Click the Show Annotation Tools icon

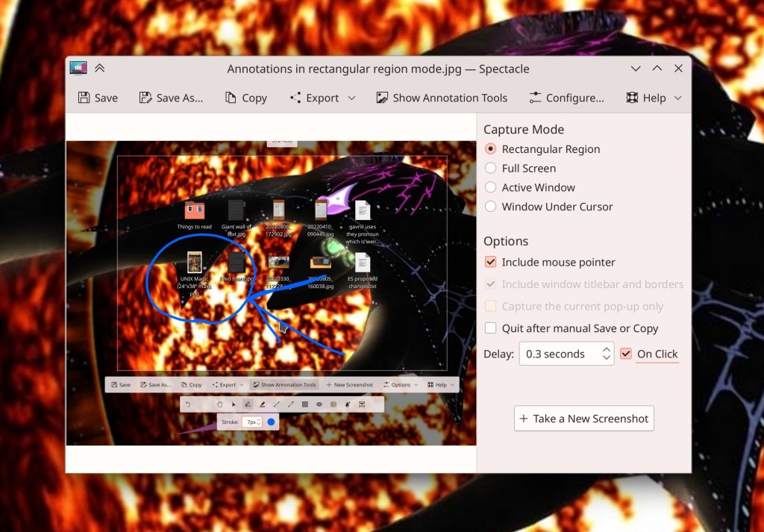pyautogui.click(x=382, y=98)
